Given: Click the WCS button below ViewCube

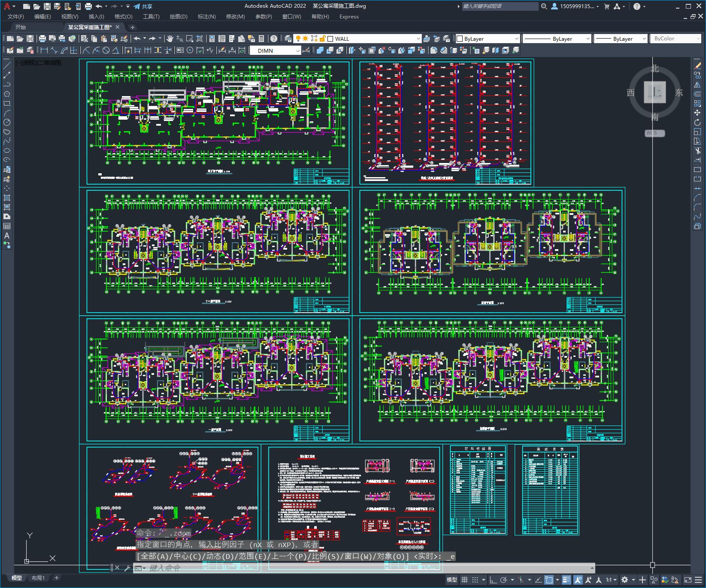Looking at the screenshot, I should [654, 133].
